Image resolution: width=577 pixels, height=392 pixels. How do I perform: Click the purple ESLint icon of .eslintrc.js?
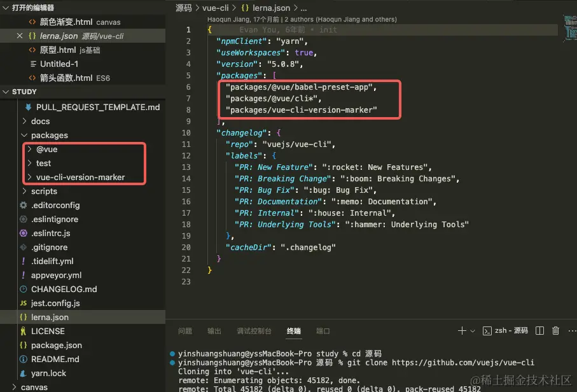(23, 233)
